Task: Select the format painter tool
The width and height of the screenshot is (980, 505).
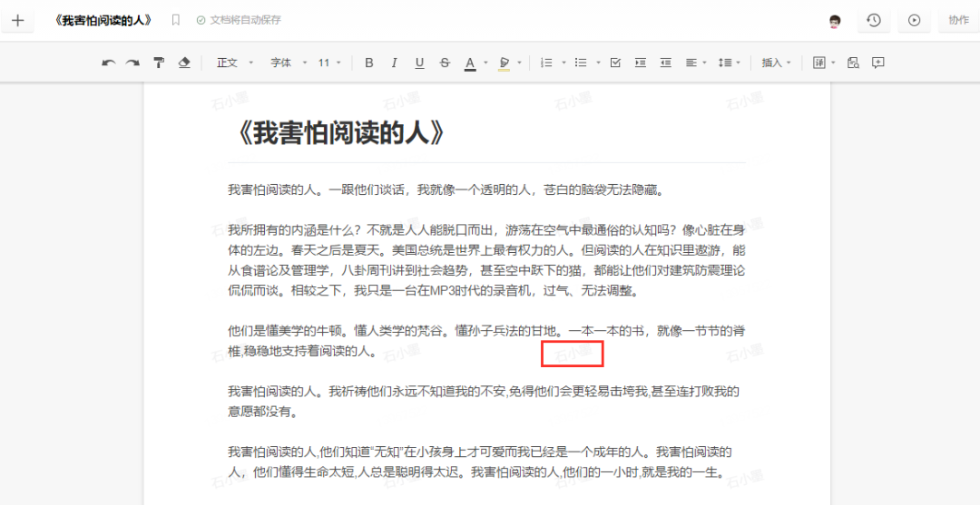Action: (159, 63)
